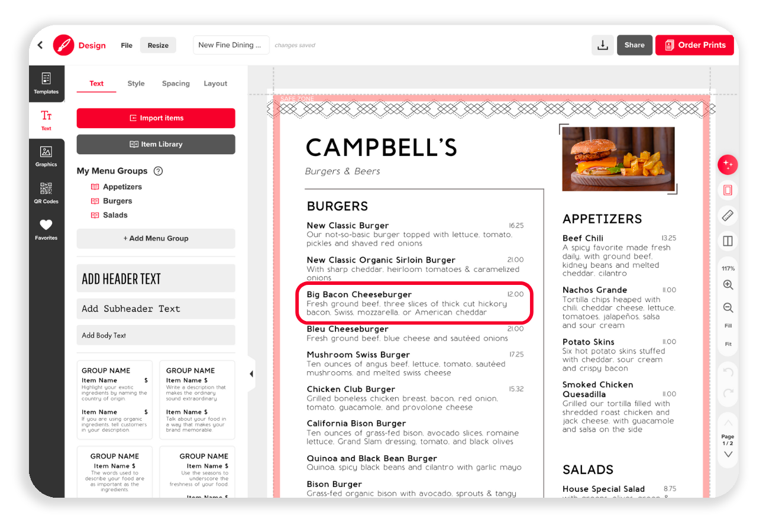769x532 pixels.
Task: Go to the previous page arrow
Action: click(x=728, y=423)
